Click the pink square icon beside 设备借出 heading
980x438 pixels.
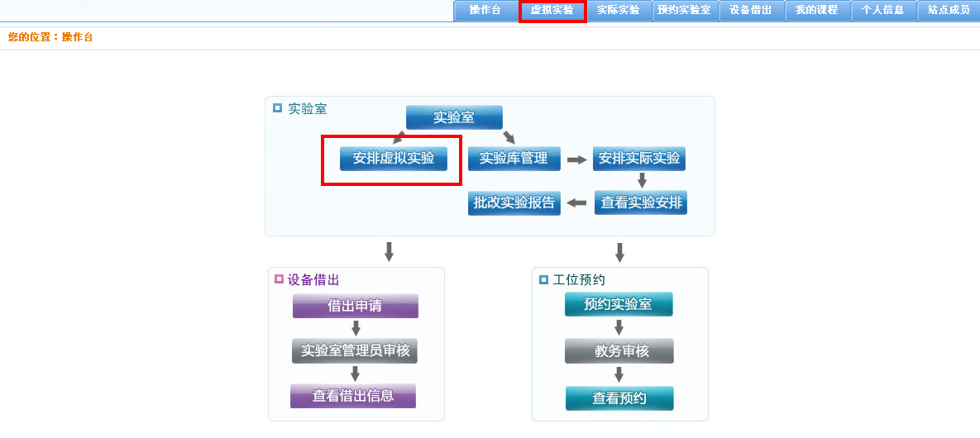(x=279, y=279)
